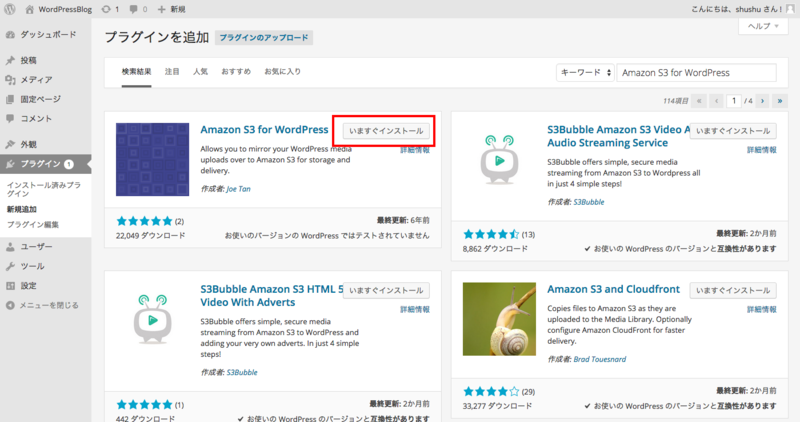The height and width of the screenshot is (422, 800).
Task: Jump to first results page
Action: (699, 101)
